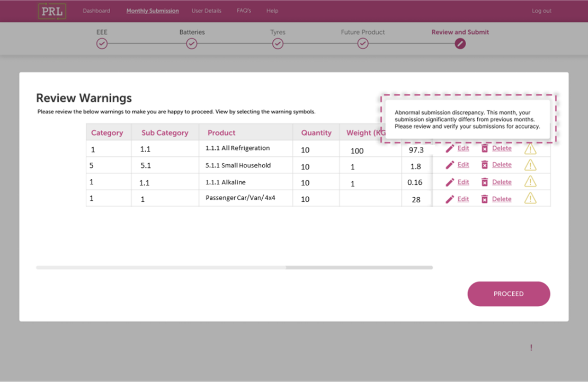The height and width of the screenshot is (382, 588).
Task: Open warning icon on Small Household row
Action: (530, 165)
